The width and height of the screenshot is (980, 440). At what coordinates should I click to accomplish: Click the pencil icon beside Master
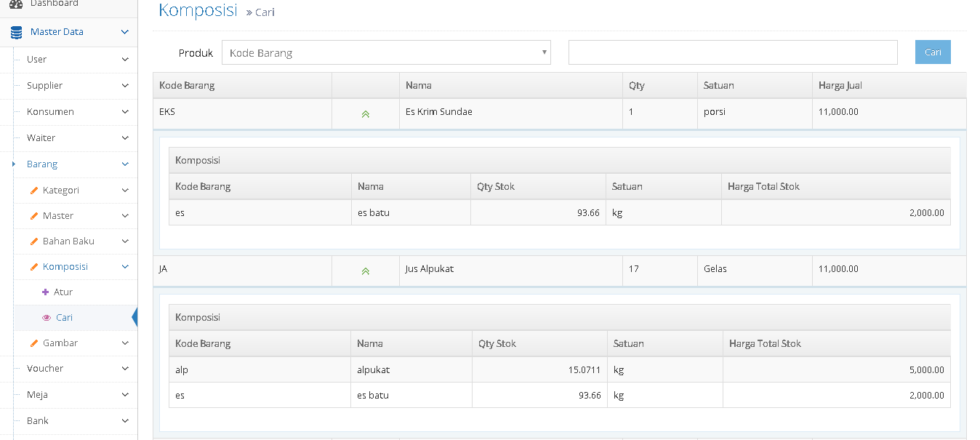click(33, 216)
